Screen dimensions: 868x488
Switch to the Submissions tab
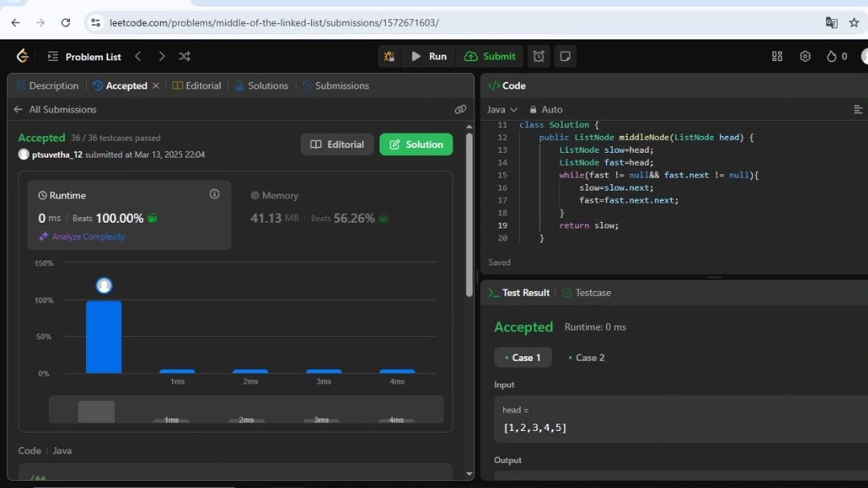click(335, 86)
